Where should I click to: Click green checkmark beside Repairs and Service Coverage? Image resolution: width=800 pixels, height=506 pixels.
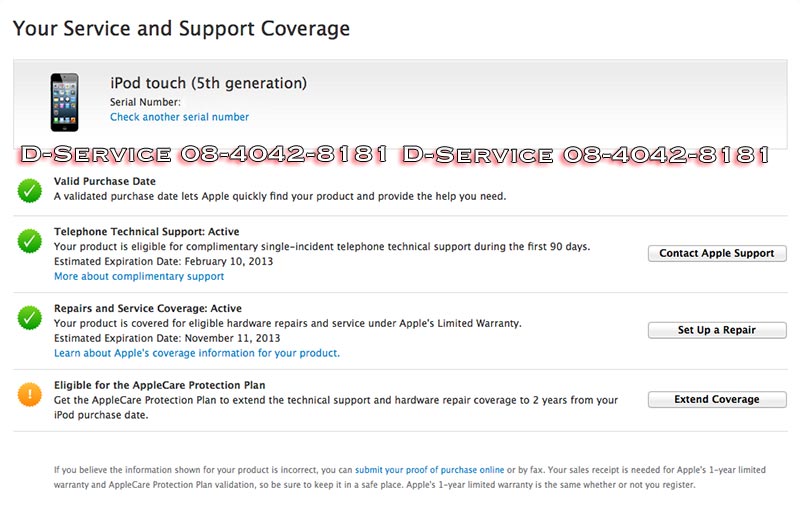click(30, 318)
